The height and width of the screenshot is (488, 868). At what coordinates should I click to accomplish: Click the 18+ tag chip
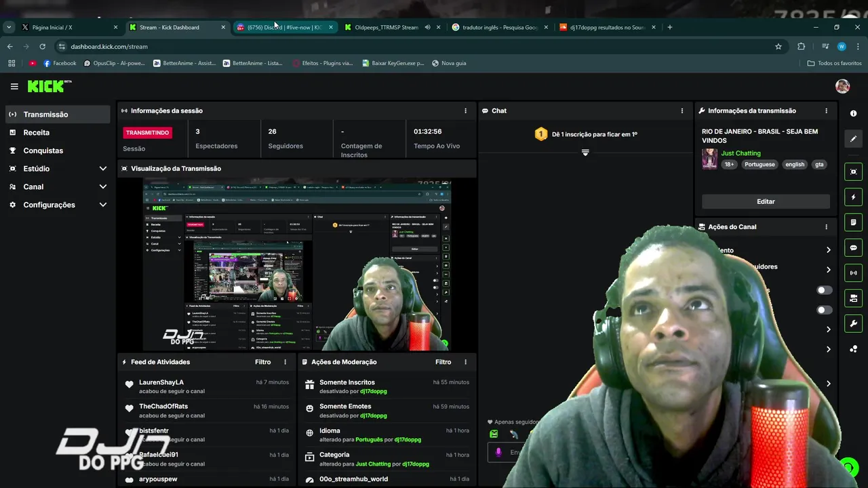tap(729, 164)
